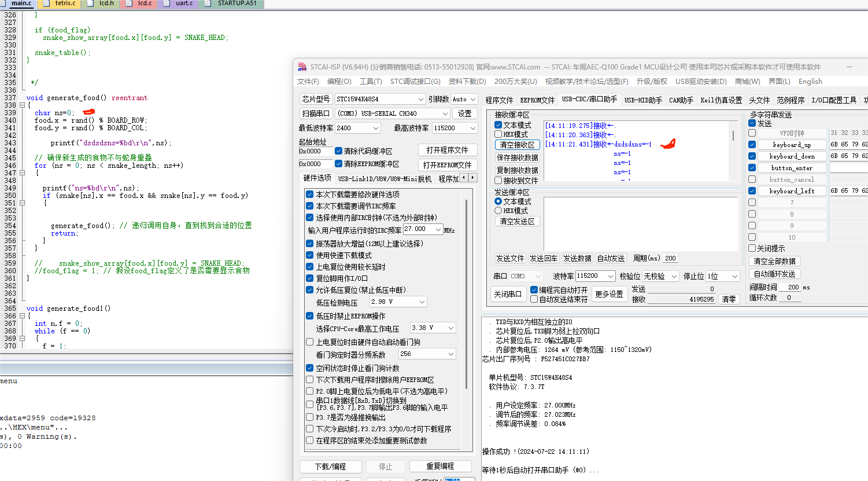Image resolution: width=868 pixels, height=481 pixels.
Task: Switch interface language via English menu
Action: [810, 82]
